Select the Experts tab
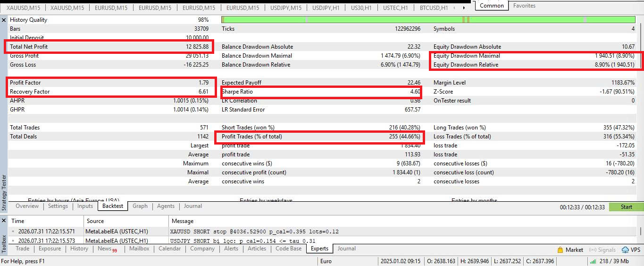 click(320, 249)
